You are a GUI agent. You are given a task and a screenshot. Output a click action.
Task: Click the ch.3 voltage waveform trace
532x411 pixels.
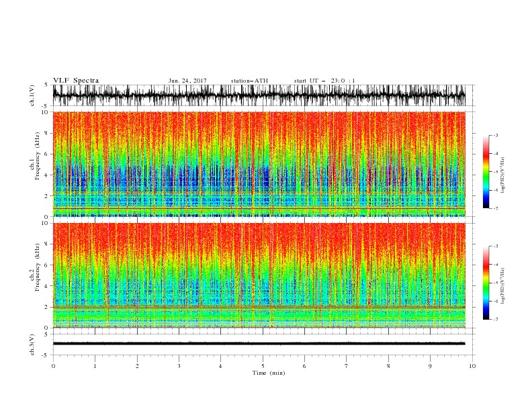pos(259,344)
